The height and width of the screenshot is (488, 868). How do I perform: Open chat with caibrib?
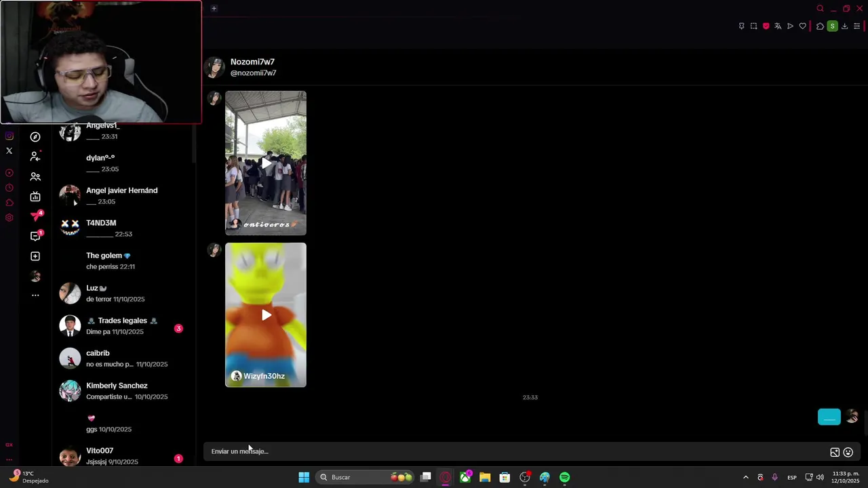(x=124, y=359)
